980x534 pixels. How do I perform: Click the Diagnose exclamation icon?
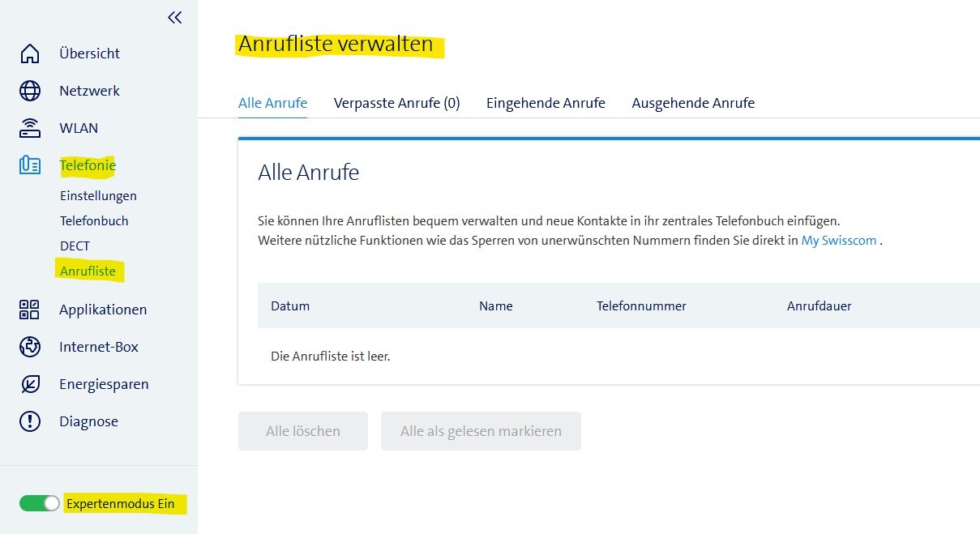tap(30, 421)
